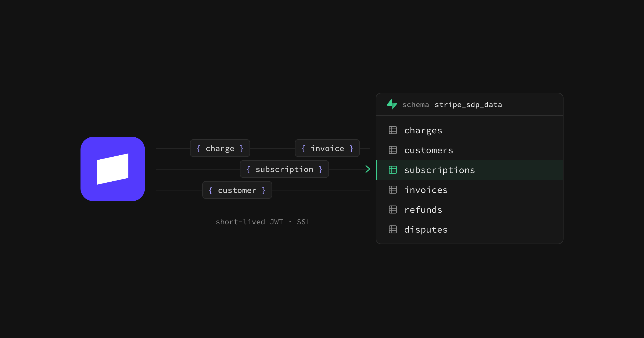Click the green Supabase bolt logo

(x=392, y=104)
